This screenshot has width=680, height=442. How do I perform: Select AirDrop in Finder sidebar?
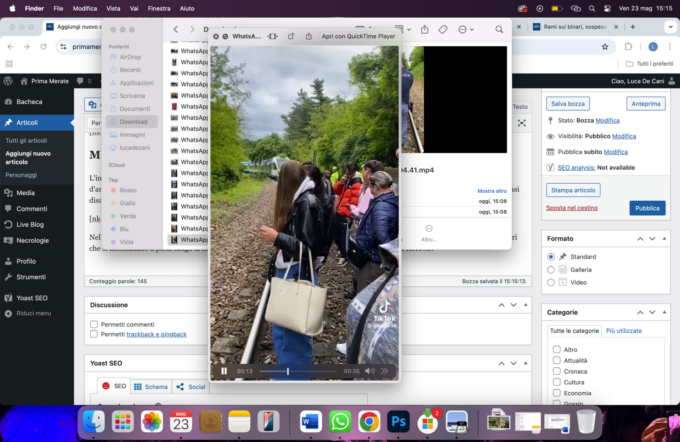pos(131,57)
